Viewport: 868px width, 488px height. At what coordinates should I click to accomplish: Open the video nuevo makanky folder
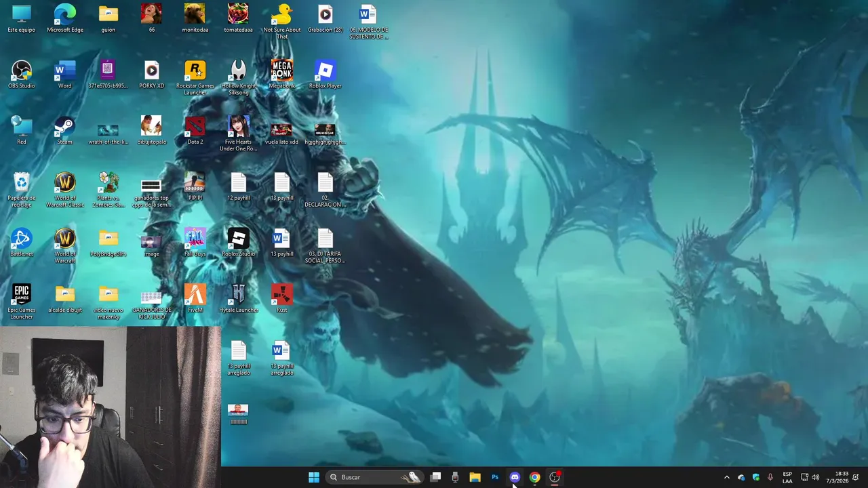[108, 302]
